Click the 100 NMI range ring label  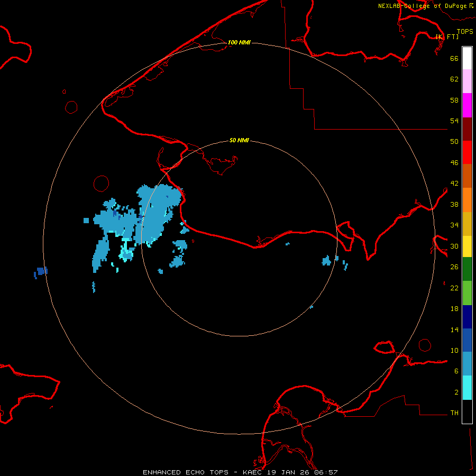point(239,42)
